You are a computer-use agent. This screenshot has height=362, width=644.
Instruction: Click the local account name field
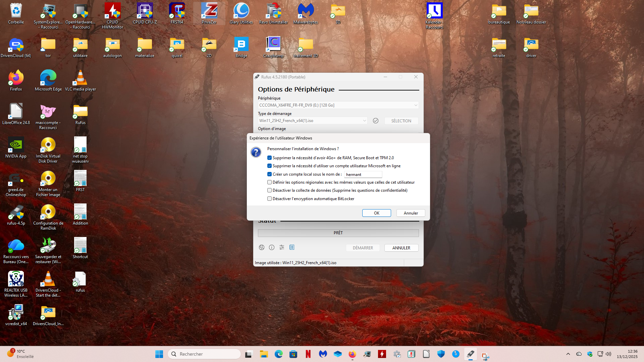(x=363, y=175)
